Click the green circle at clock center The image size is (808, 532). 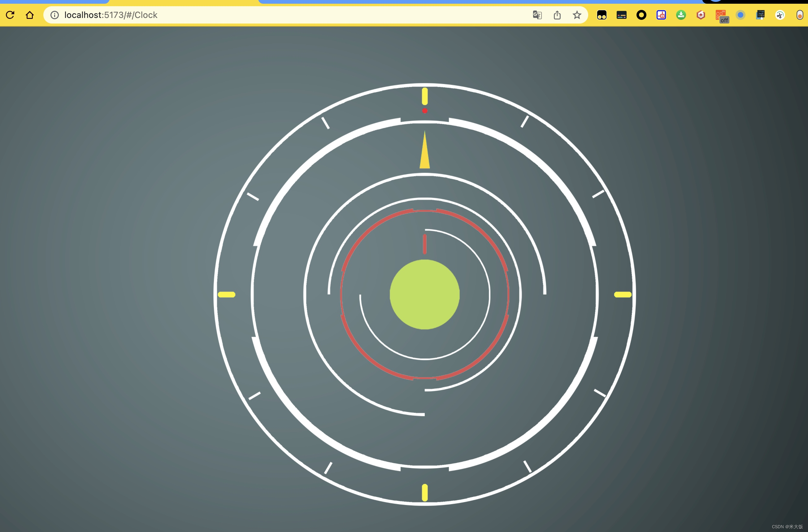424,294
